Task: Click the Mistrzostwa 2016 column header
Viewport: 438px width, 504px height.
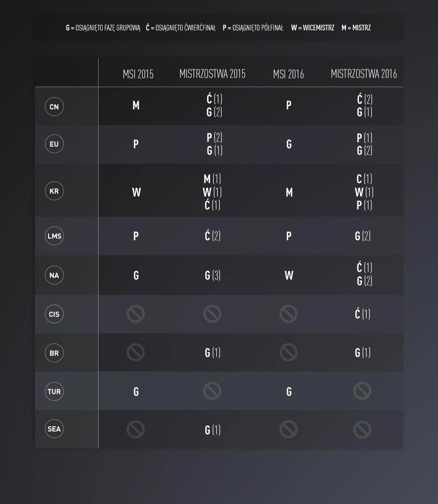Action: click(364, 74)
